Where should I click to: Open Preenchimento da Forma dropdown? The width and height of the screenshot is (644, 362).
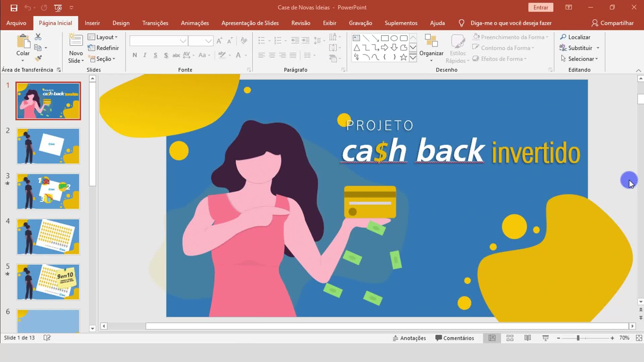510,37
